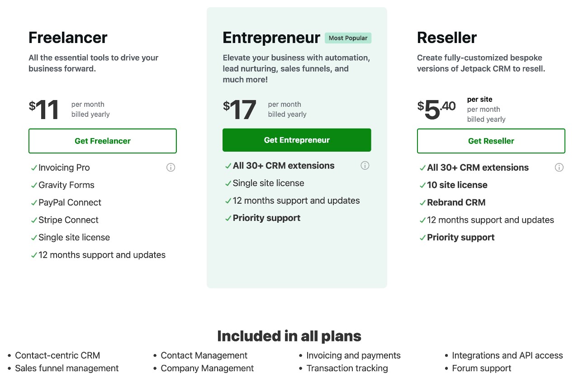Click the "Transaction tracking" bullet item

click(x=347, y=368)
